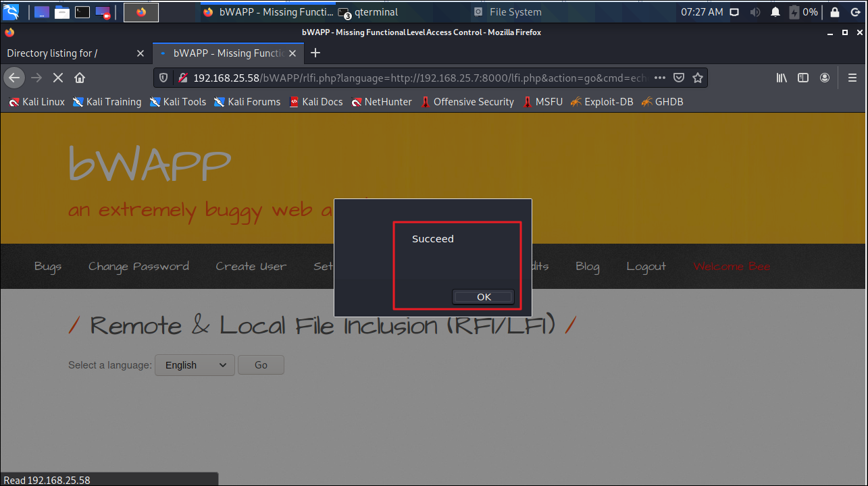Click the volume speaker icon in the tray
868x486 pixels.
coord(755,12)
